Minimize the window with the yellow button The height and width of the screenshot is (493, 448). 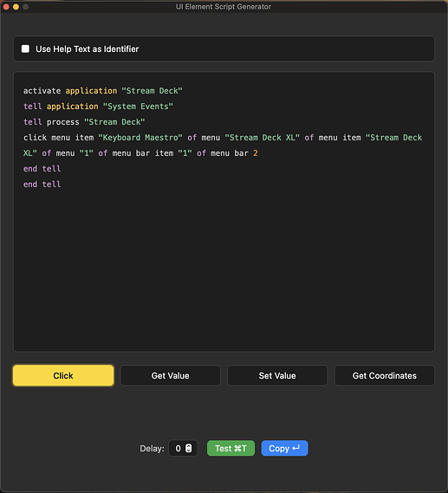(16, 7)
